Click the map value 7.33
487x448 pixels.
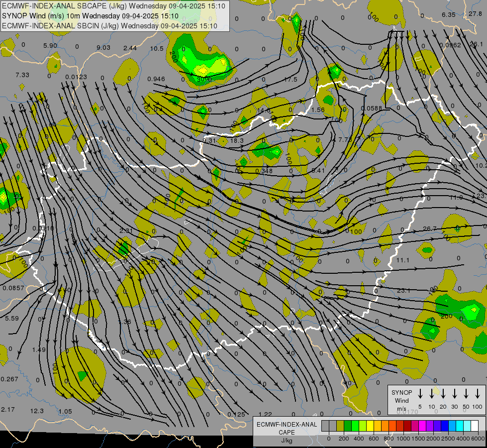pos(22,75)
